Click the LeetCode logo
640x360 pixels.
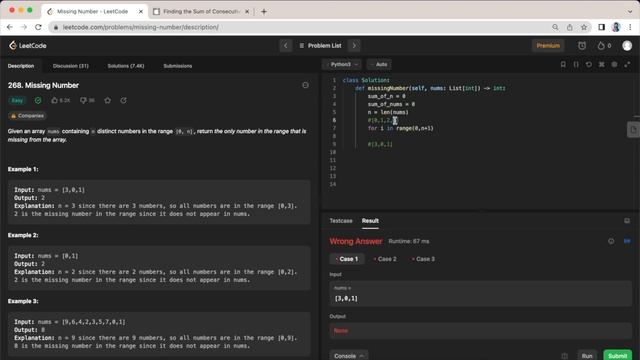[28, 45]
